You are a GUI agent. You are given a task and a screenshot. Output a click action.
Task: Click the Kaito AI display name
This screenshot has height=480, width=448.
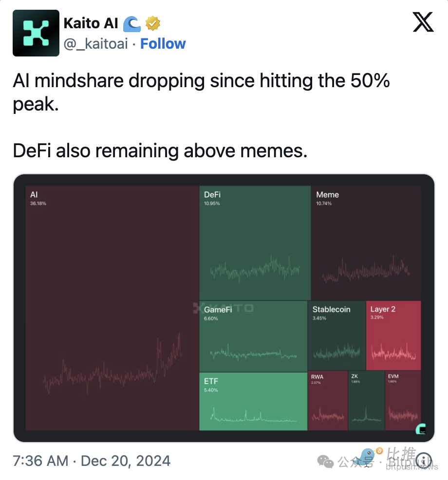[x=91, y=23]
